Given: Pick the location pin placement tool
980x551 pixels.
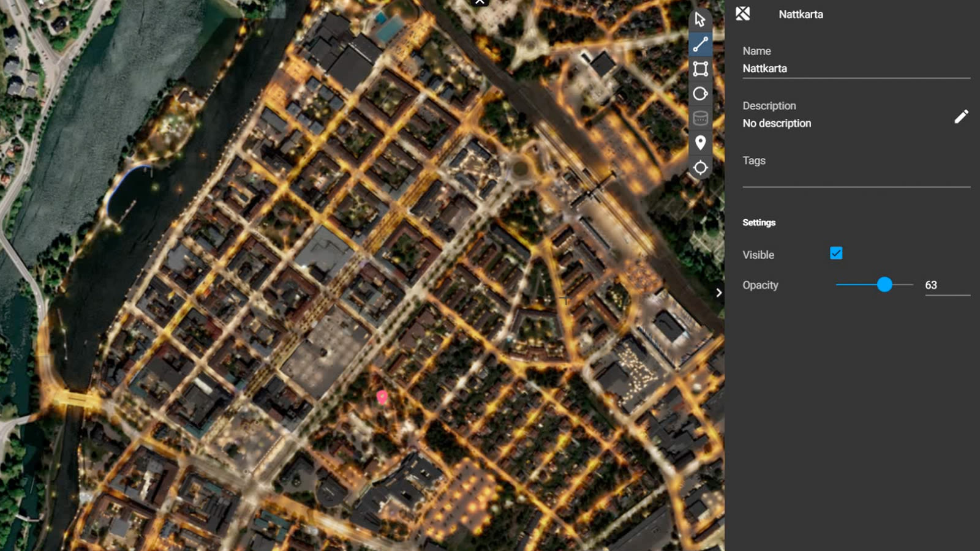Looking at the screenshot, I should pos(700,141).
